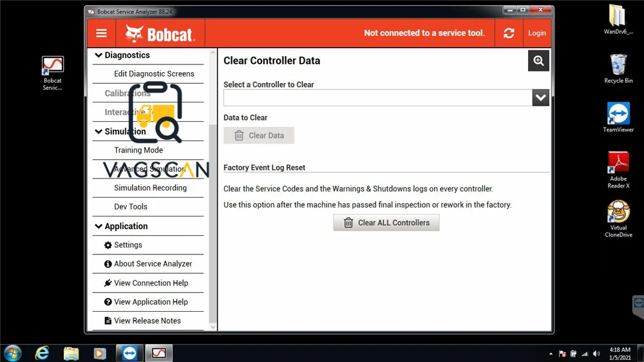Click Clear ALL Controllers button
The width and height of the screenshot is (644, 362).
pyautogui.click(x=386, y=223)
